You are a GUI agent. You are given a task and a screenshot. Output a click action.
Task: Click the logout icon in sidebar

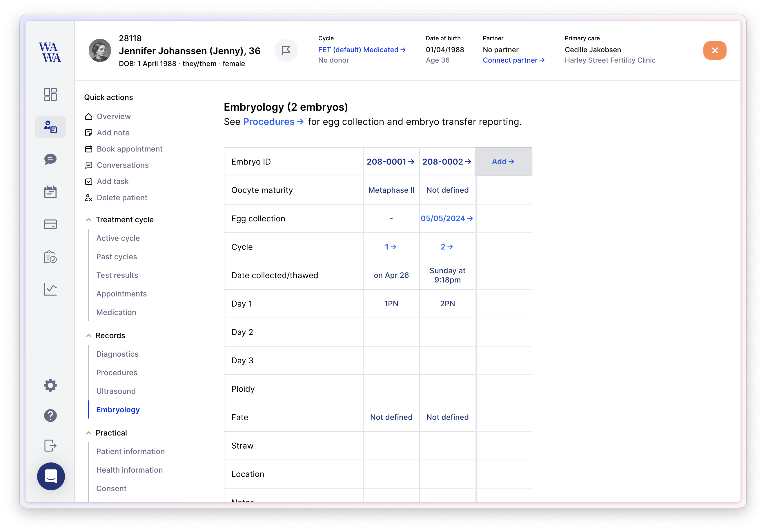[50, 446]
